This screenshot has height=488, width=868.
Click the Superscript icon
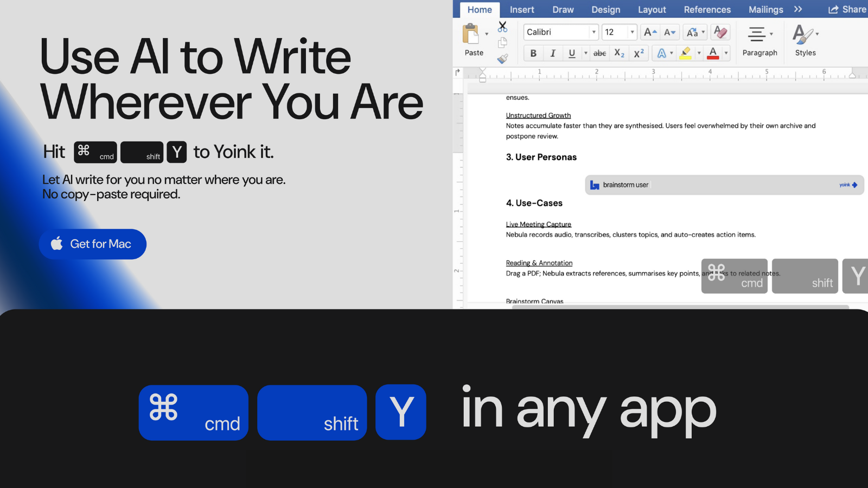pyautogui.click(x=638, y=53)
